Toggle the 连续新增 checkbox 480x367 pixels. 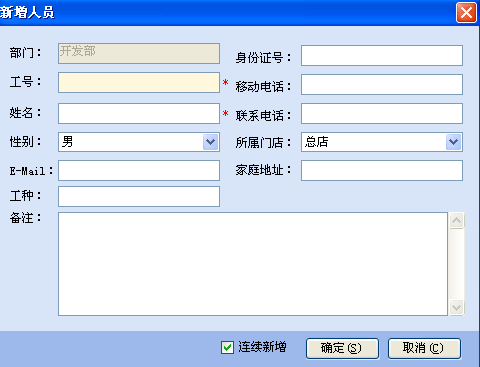pos(227,348)
